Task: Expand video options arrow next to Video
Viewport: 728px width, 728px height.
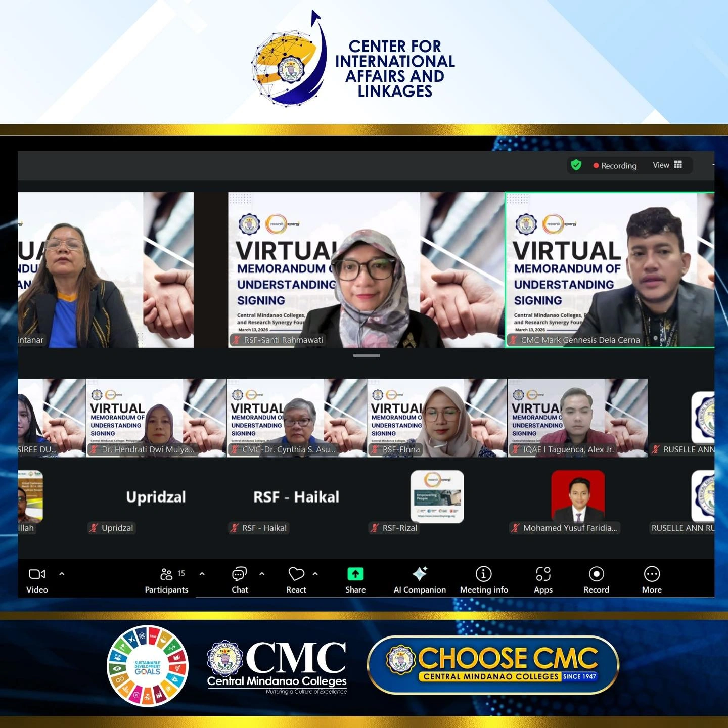Action: [62, 574]
